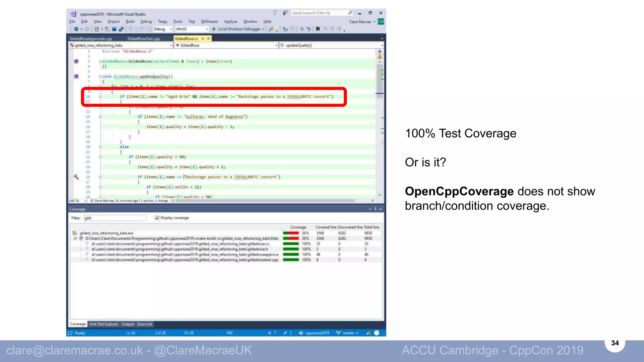Image resolution: width=644 pixels, height=362 pixels.
Task: Click the split editor plus icon
Action: (380, 51)
